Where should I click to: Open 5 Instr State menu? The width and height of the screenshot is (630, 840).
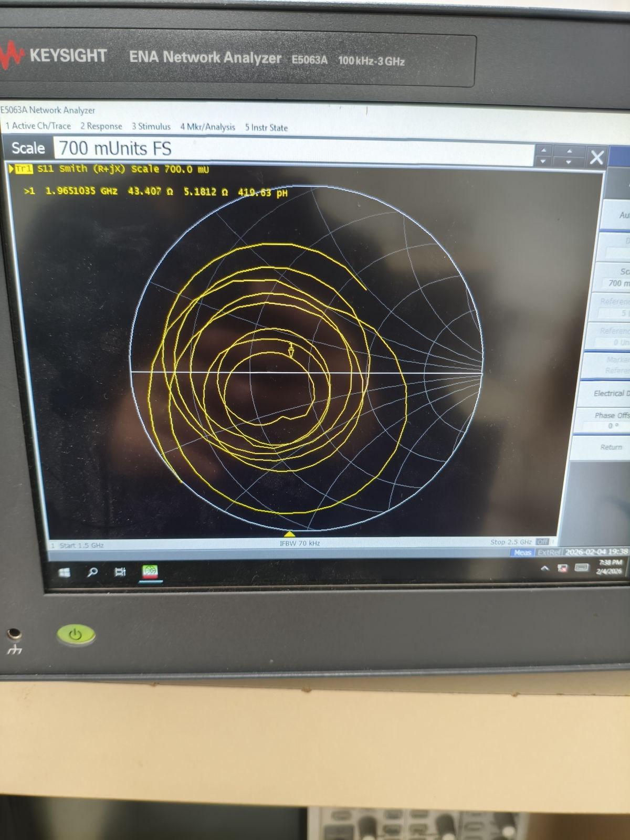tap(266, 128)
